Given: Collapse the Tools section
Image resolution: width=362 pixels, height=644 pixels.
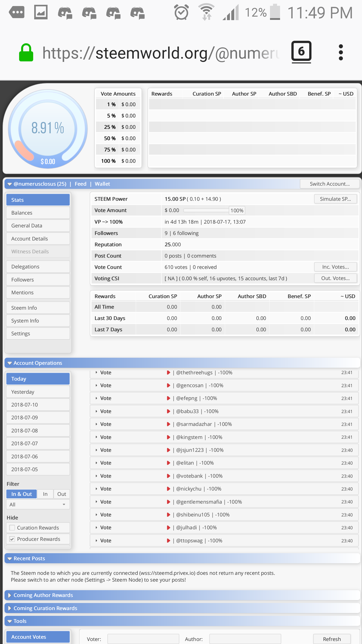Looking at the screenshot, I should tap(10, 621).
